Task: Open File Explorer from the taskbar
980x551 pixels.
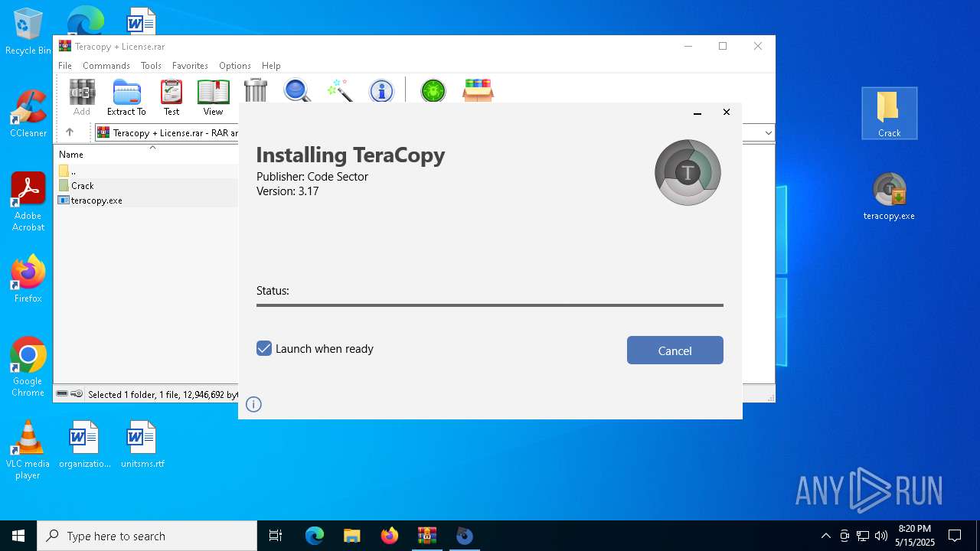Action: (x=352, y=536)
